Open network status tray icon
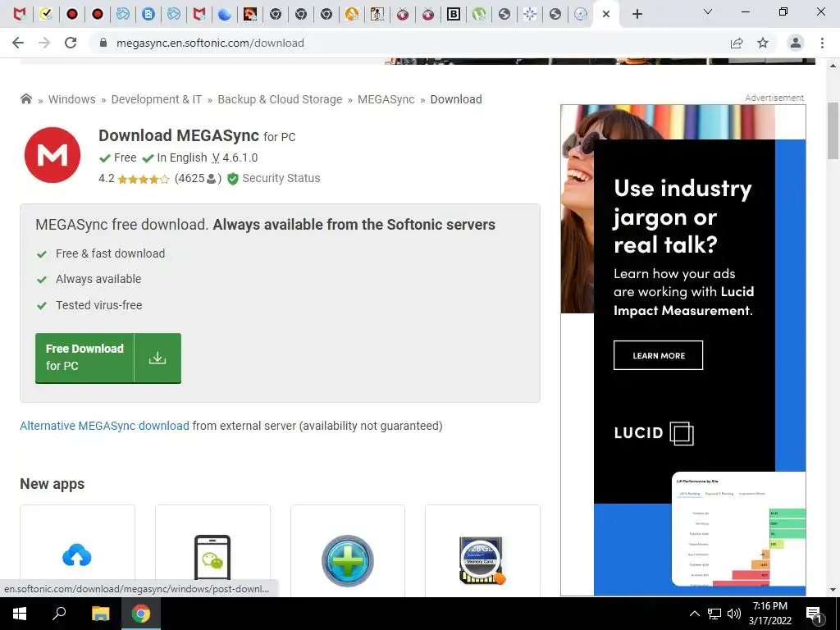Viewport: 840px width, 630px height. (714, 614)
